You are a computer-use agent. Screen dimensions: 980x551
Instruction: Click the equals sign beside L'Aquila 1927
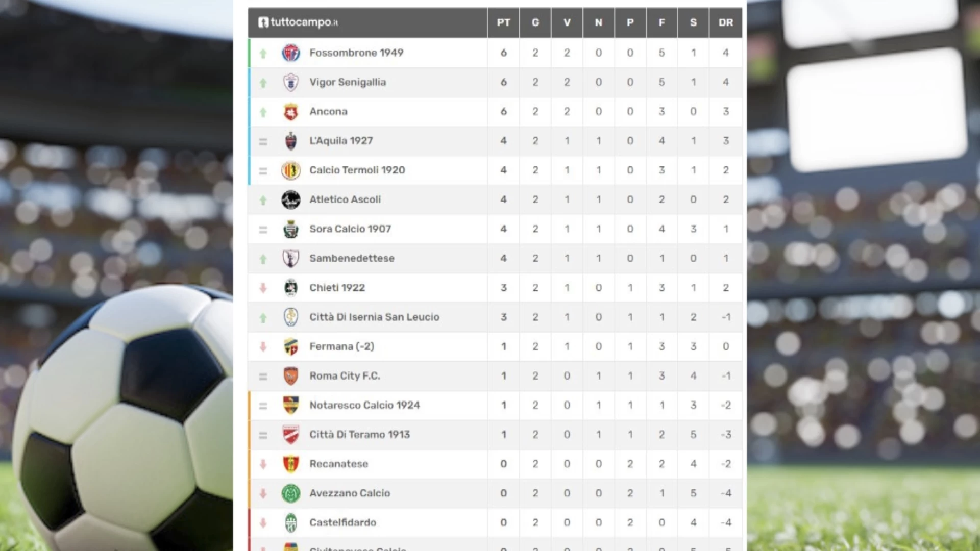(x=263, y=141)
